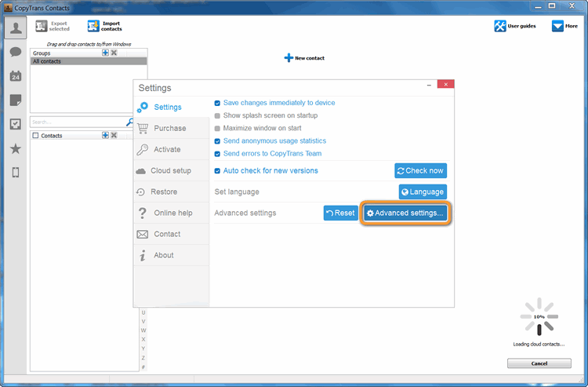Open the Calendar section in sidebar
Screen dimensions: 588x387
[x=16, y=76]
